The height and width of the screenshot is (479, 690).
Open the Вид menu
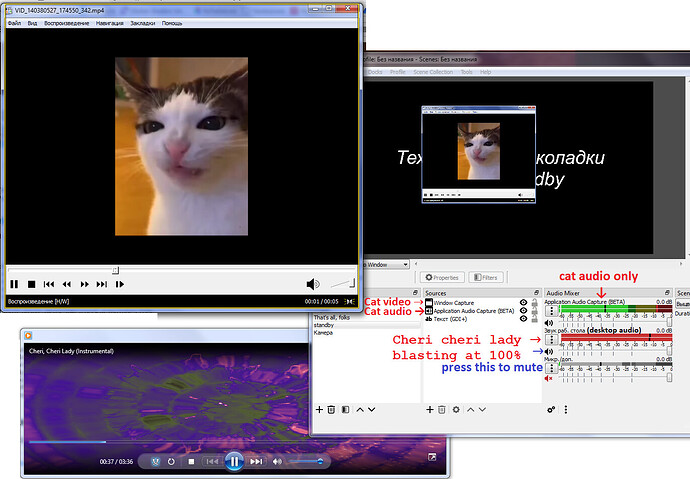coord(33,23)
